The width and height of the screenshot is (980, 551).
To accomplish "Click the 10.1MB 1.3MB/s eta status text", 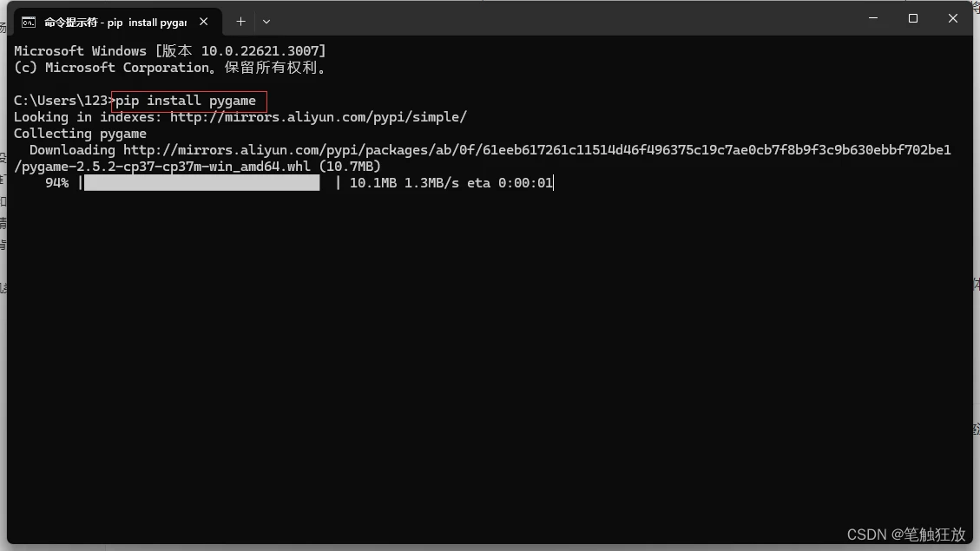I will click(x=451, y=183).
